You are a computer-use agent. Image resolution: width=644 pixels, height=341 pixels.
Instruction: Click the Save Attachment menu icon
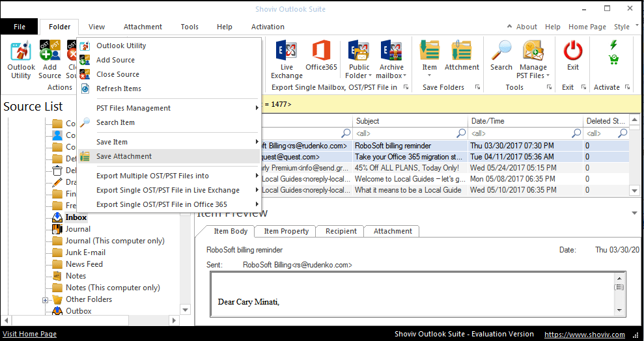click(x=85, y=156)
